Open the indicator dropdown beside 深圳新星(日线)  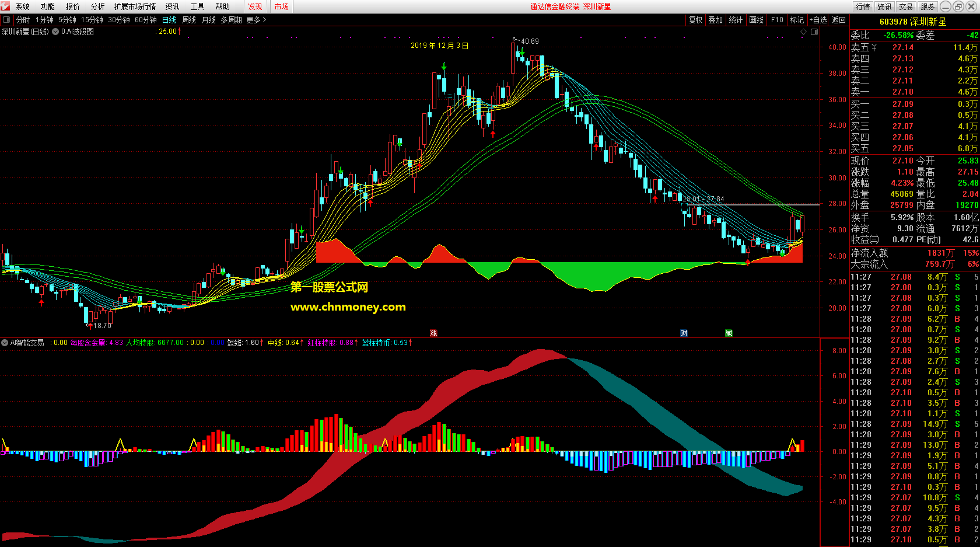click(55, 32)
